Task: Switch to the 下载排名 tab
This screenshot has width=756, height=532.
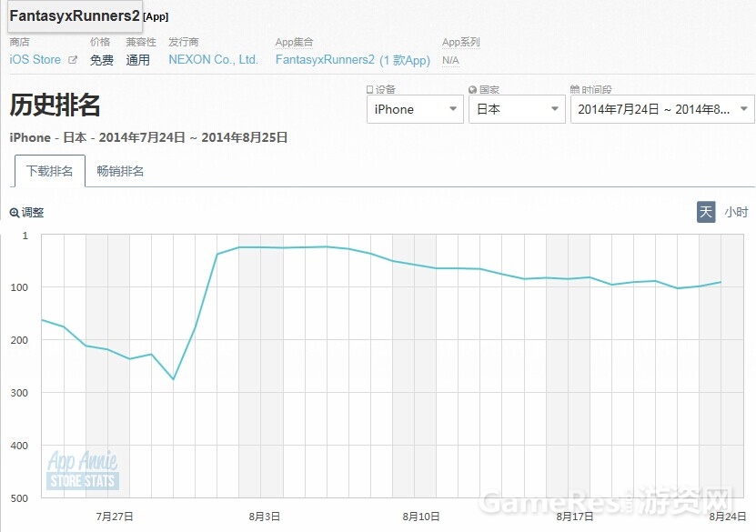Action: [x=50, y=171]
